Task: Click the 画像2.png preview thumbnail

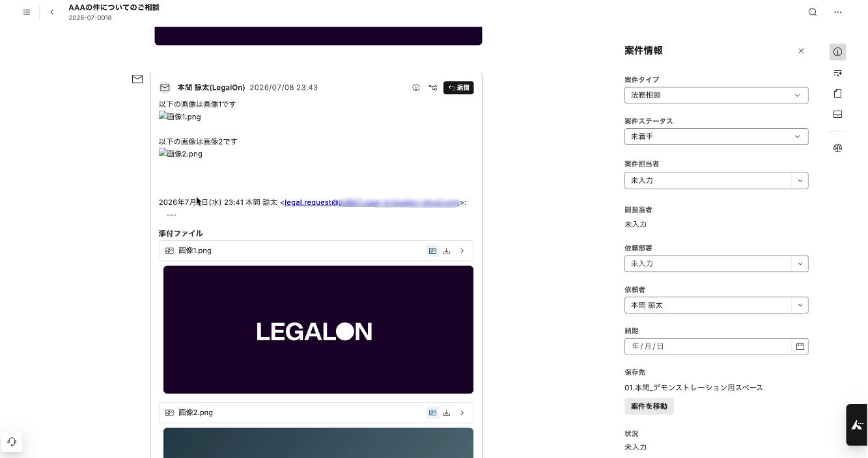Action: tap(318, 443)
